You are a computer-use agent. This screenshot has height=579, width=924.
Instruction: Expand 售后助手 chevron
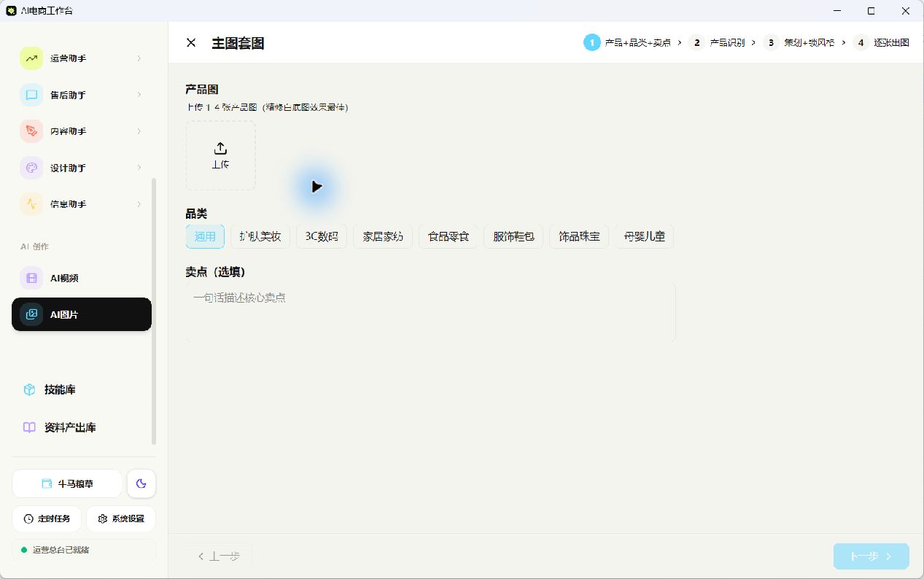139,95
